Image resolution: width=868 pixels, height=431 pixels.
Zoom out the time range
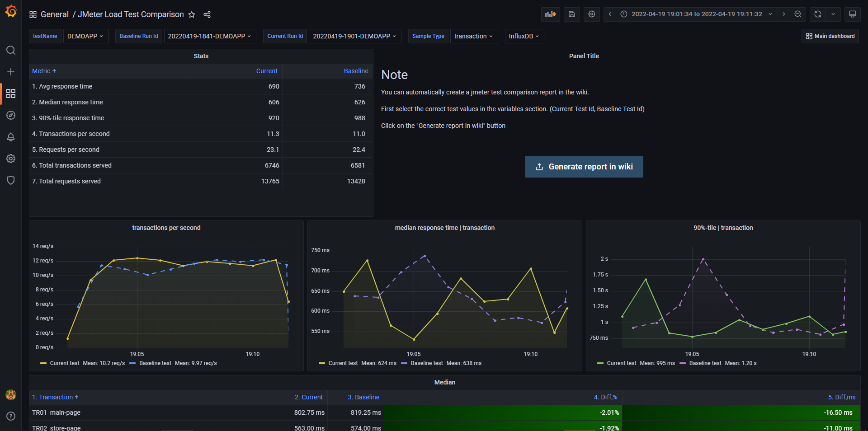(797, 14)
